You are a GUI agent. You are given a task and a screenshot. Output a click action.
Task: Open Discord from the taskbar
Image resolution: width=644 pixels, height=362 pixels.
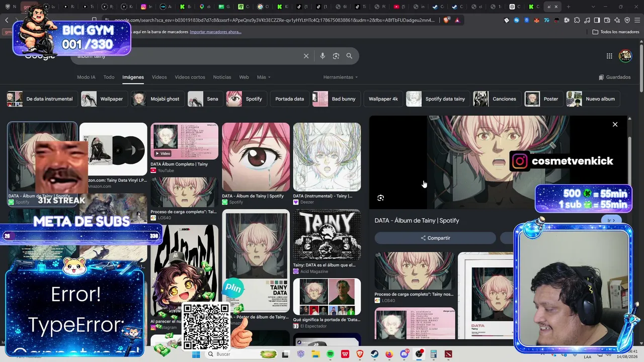click(404, 354)
